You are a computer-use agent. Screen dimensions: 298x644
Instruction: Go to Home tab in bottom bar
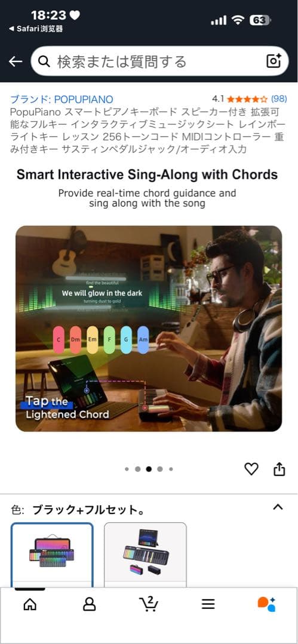(x=30, y=603)
